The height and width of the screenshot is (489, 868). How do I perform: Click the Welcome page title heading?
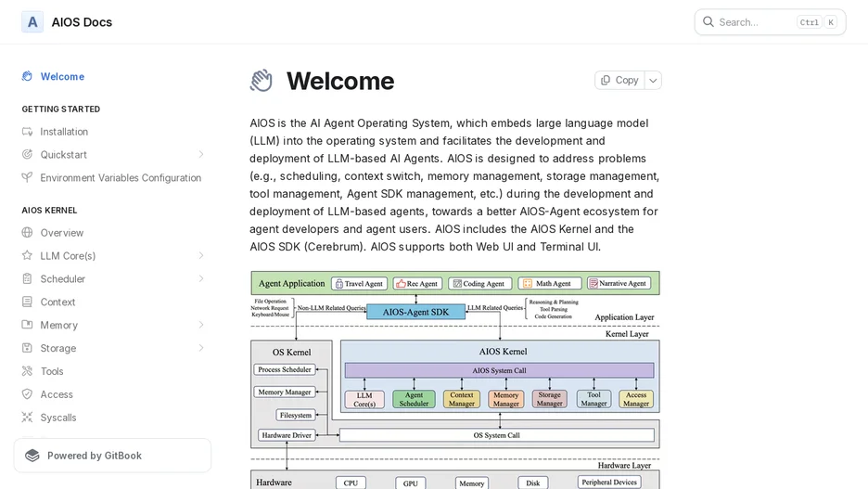pyautogui.click(x=340, y=81)
